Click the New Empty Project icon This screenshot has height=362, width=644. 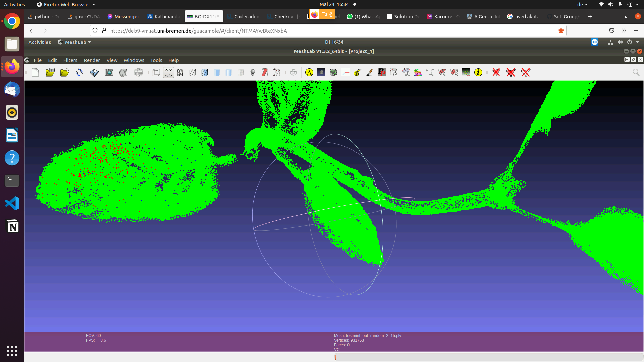(x=35, y=72)
